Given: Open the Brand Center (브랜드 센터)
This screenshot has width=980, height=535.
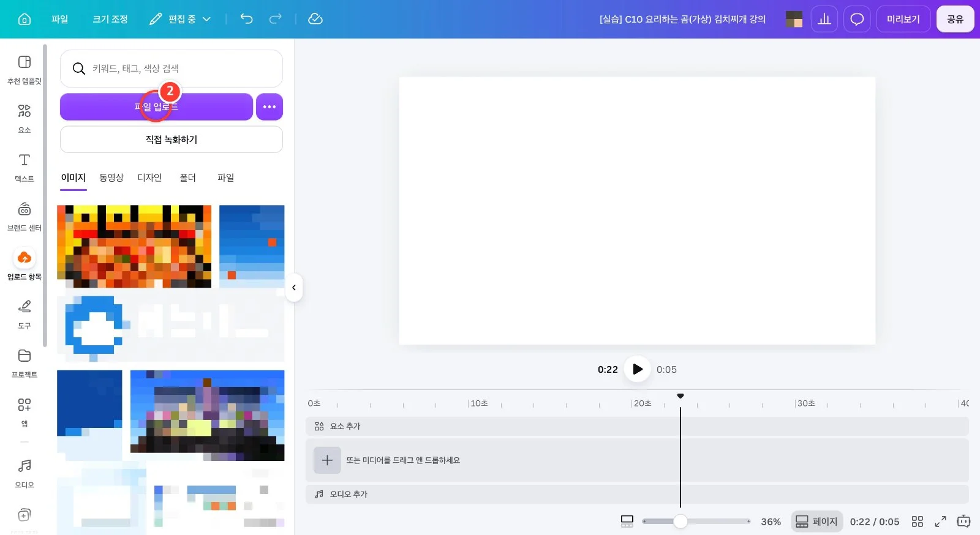Looking at the screenshot, I should [x=24, y=217].
